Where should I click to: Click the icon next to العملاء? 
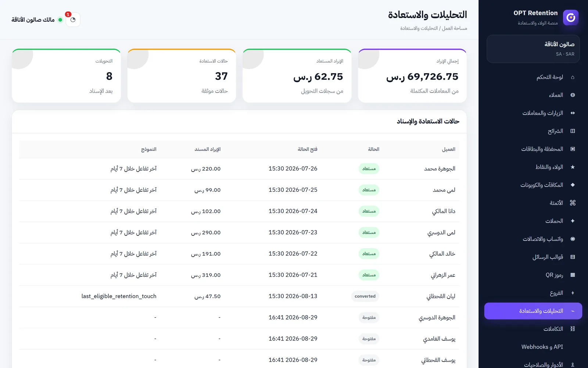[x=573, y=95]
